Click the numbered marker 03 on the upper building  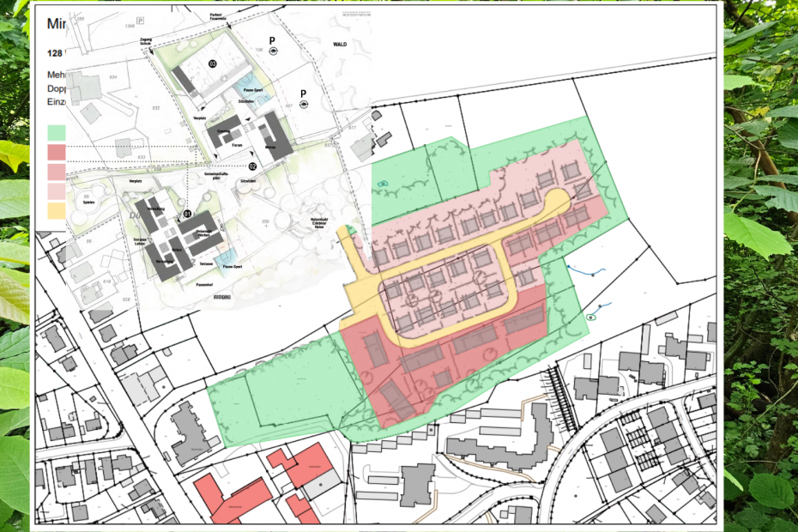[x=212, y=63]
